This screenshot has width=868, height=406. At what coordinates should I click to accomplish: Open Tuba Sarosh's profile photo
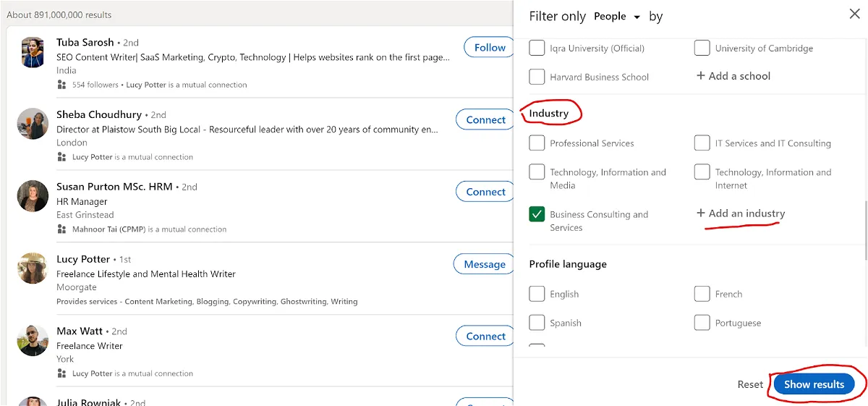point(33,52)
